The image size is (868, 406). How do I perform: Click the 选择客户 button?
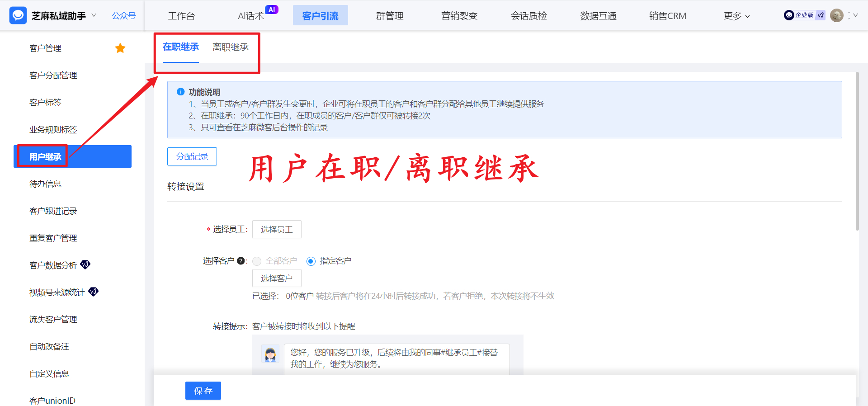click(x=277, y=278)
